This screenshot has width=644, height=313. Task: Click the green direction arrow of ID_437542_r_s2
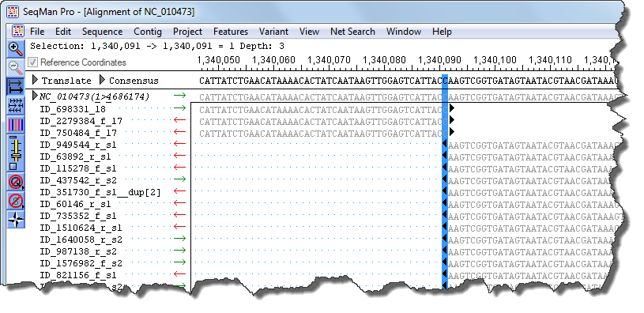[179, 179]
